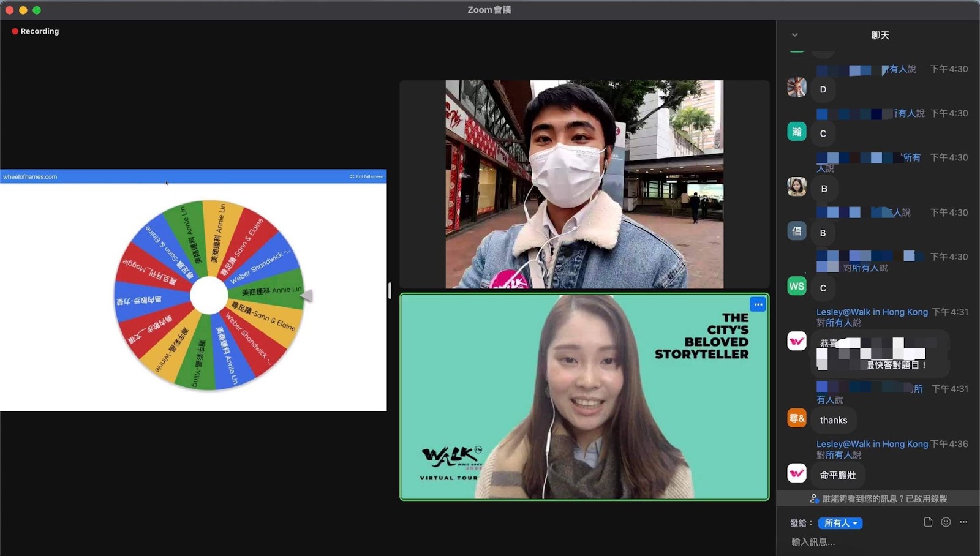This screenshot has width=980, height=556.
Task: Click the white center of the spinning wheel
Action: (209, 295)
